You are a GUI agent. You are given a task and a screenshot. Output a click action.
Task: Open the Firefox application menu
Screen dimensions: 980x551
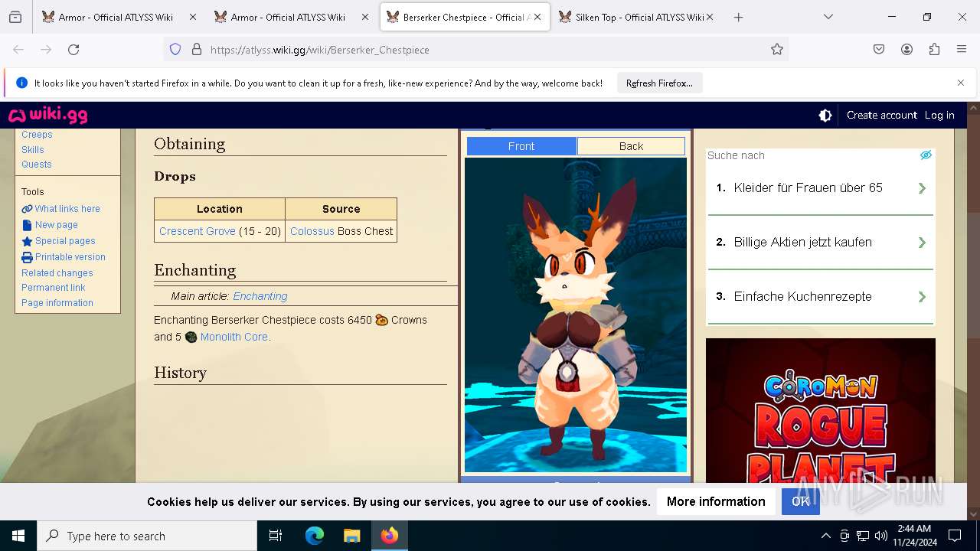click(x=962, y=50)
